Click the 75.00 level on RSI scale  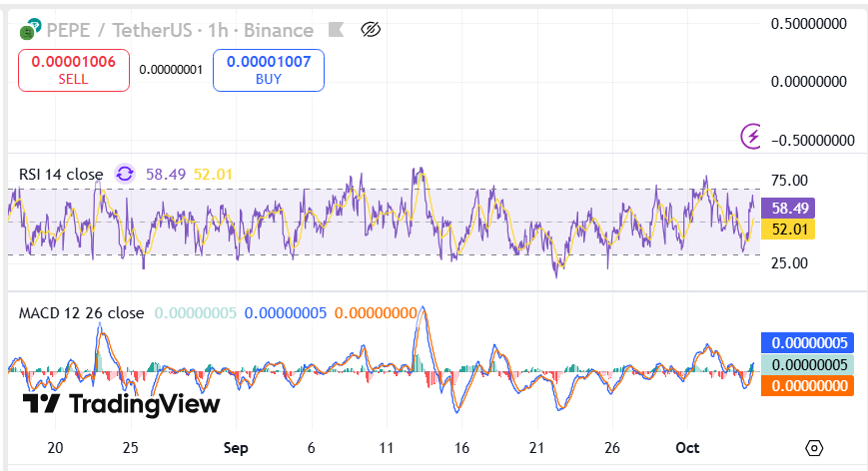pos(788,181)
